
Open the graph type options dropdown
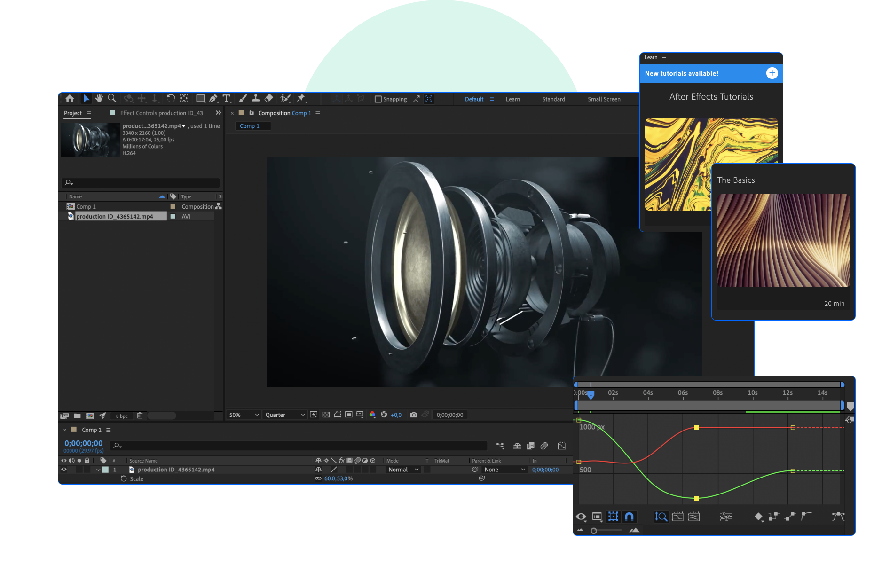coord(598,517)
